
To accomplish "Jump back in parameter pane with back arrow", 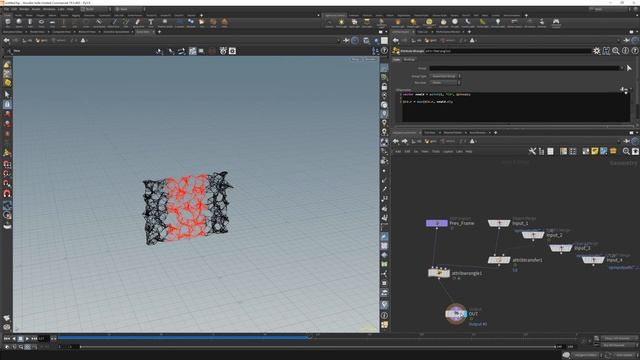I will tap(396, 40).
